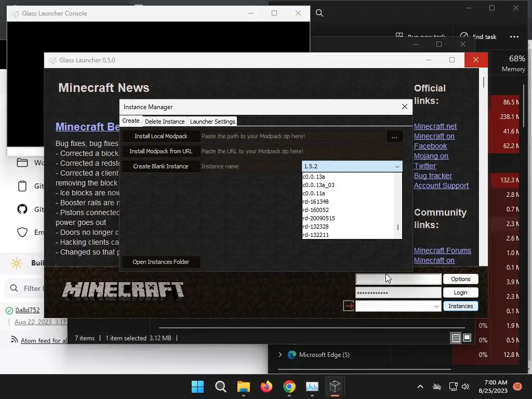Open Task Manager taskbar icon
The width and height of the screenshot is (532, 399).
[x=312, y=387]
